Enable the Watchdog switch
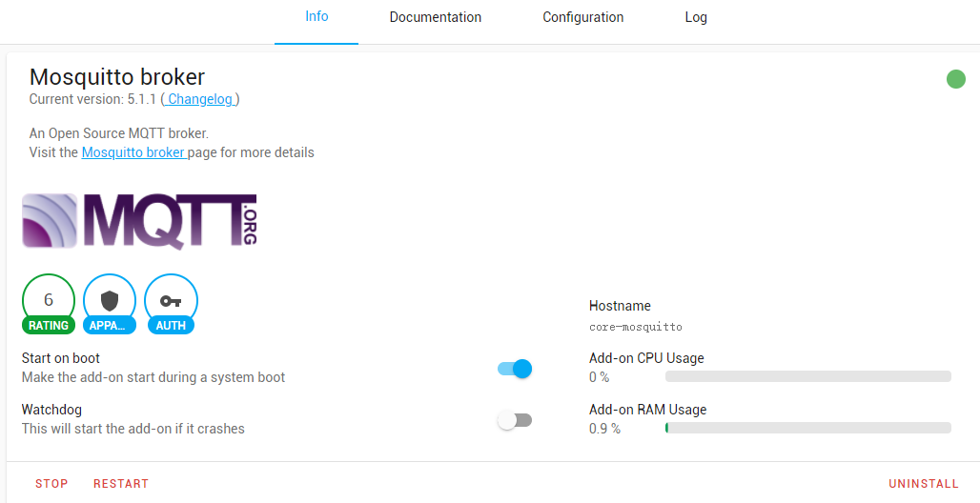The width and height of the screenshot is (980, 503). pos(515,420)
